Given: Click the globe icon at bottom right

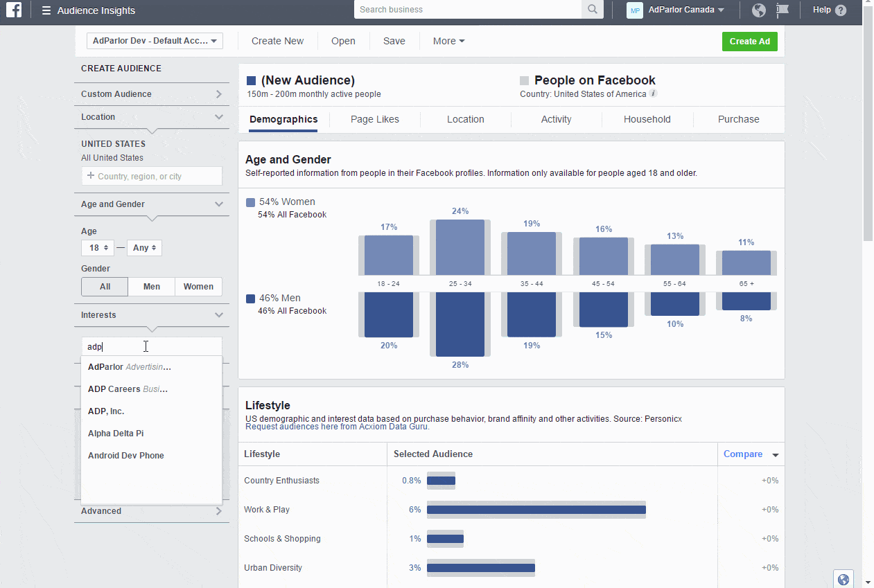Looking at the screenshot, I should [x=844, y=578].
